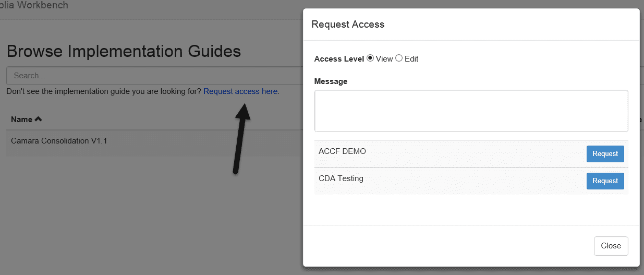This screenshot has height=275, width=644.
Task: Click the Browse Implementation Guides heading
Action: pos(124,51)
